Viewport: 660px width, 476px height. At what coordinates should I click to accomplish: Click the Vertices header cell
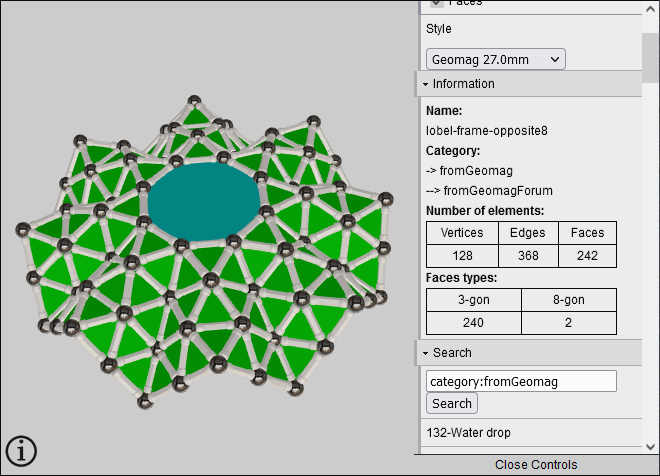pos(462,233)
